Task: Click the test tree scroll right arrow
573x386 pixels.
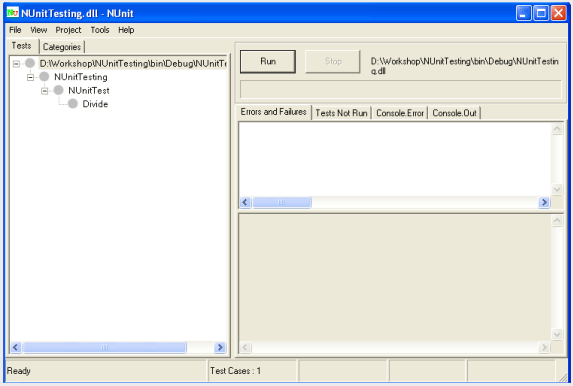Action: point(220,347)
